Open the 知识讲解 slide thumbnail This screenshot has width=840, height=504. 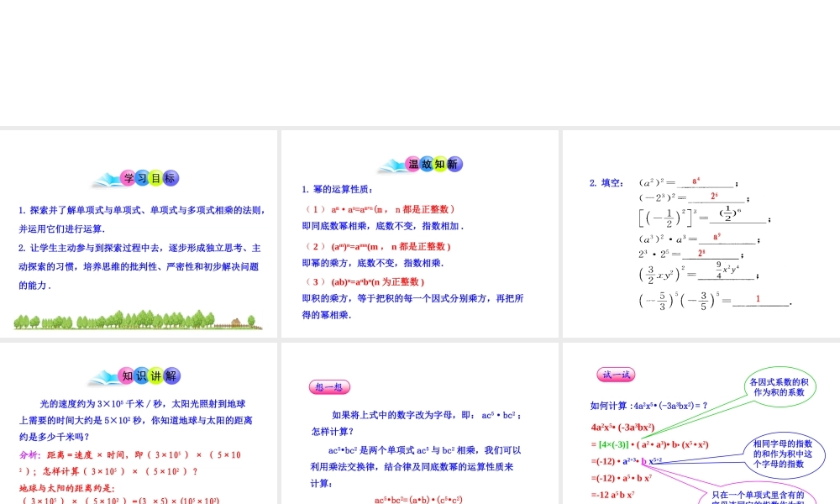point(139,422)
